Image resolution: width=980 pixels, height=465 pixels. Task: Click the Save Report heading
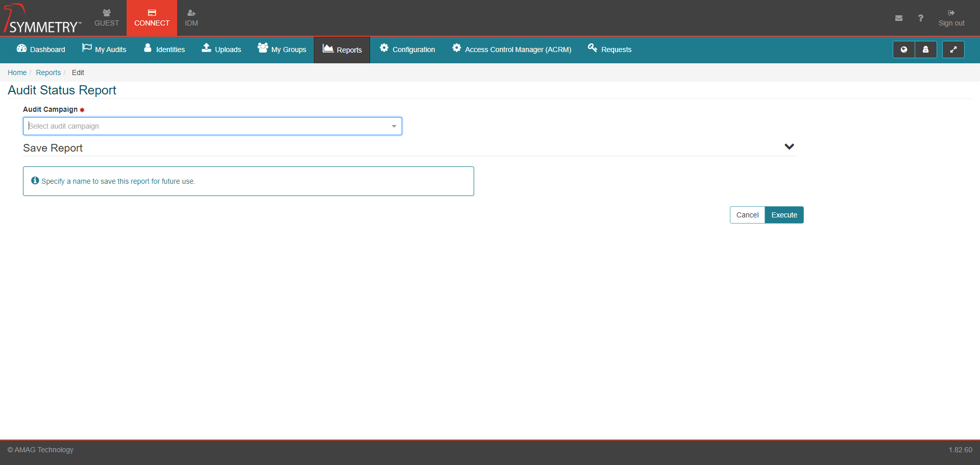point(53,148)
